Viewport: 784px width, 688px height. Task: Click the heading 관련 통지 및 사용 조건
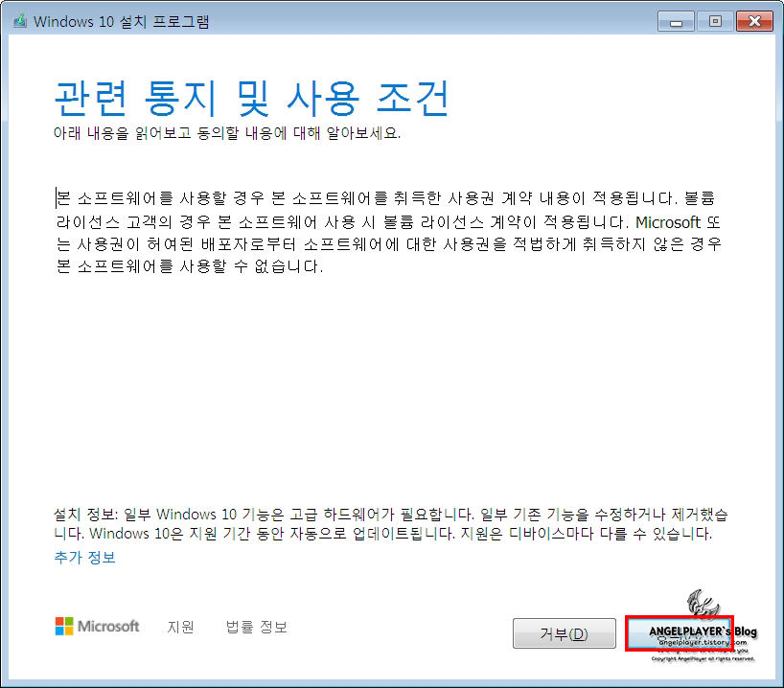[251, 98]
